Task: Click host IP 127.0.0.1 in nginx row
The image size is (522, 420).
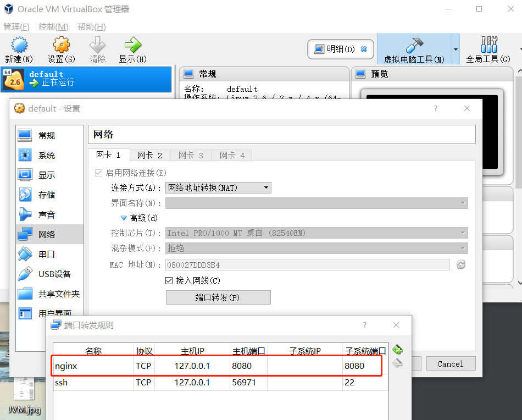Action: [x=192, y=366]
